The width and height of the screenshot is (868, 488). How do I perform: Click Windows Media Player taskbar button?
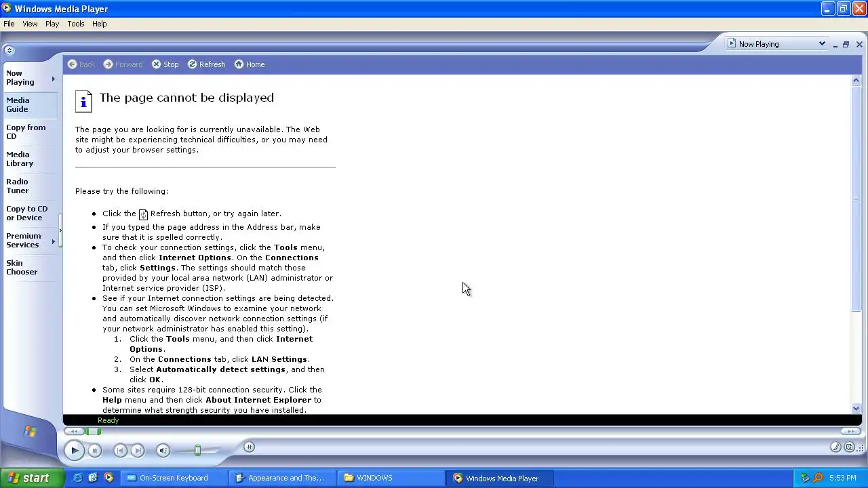point(498,478)
